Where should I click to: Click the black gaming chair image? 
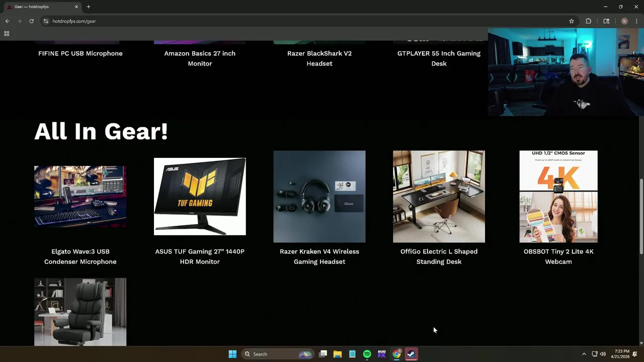(x=80, y=312)
